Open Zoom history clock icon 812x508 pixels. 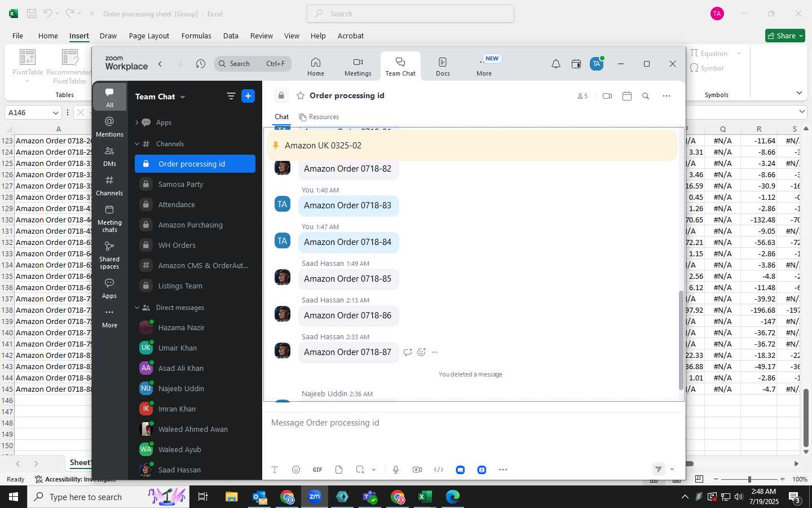(x=200, y=64)
